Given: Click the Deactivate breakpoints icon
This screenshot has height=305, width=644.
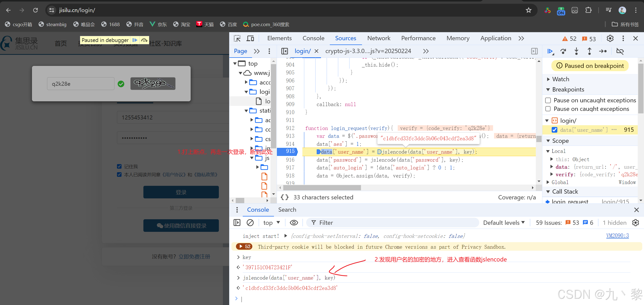Looking at the screenshot, I should [x=620, y=51].
